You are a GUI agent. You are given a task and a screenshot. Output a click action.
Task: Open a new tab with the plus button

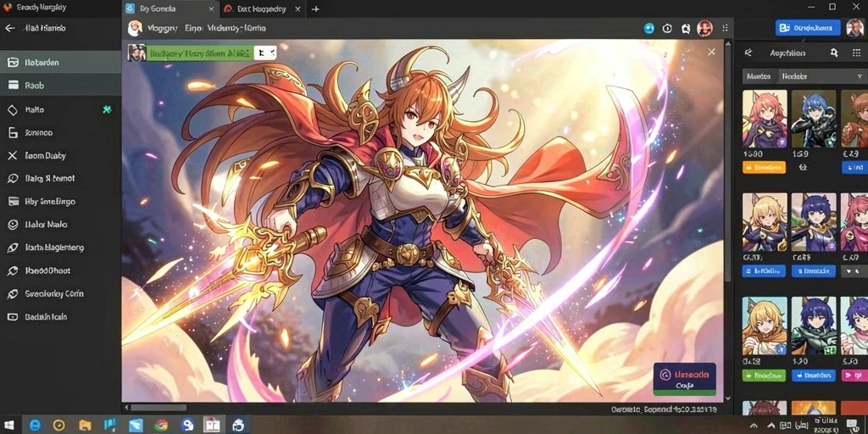tap(315, 8)
